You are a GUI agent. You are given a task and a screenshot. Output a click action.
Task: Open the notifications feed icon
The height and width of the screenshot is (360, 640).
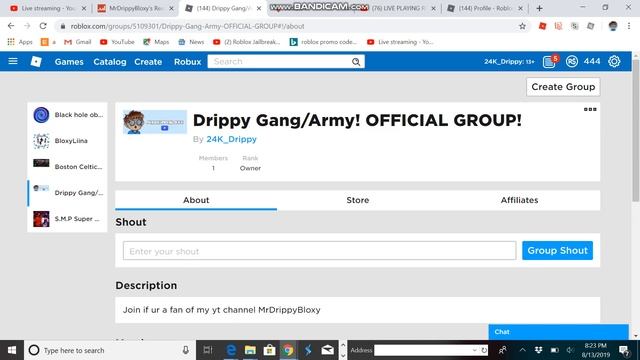click(x=549, y=62)
